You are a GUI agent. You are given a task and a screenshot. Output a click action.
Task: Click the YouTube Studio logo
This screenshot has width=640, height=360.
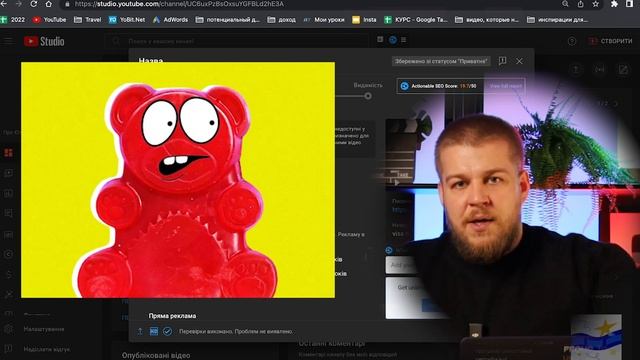pos(44,41)
